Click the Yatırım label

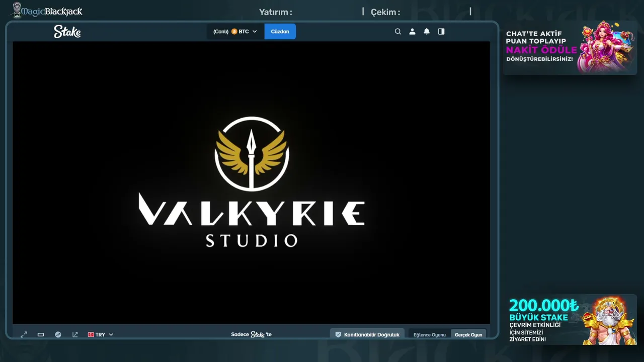point(275,12)
